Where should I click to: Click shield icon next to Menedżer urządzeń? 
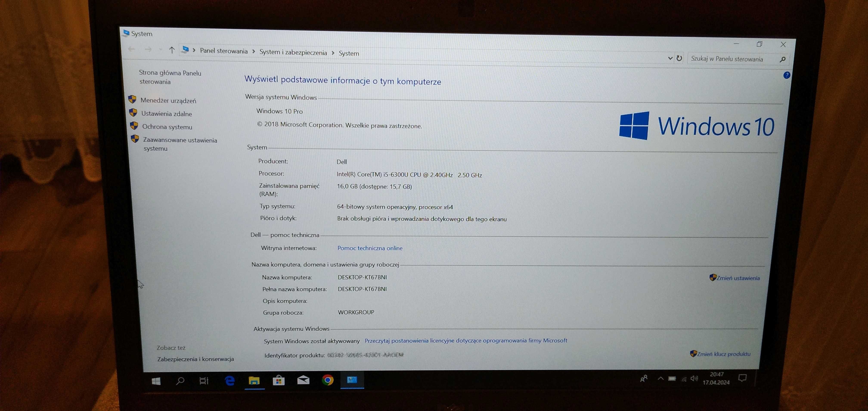click(132, 100)
